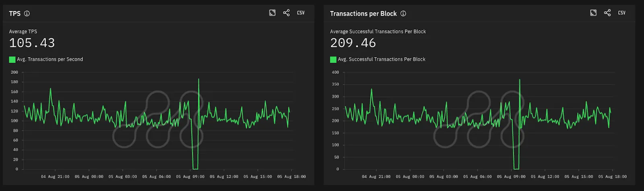Click the info icon next to TPS title
Viewport: 644px width, 191px height.
[27, 13]
